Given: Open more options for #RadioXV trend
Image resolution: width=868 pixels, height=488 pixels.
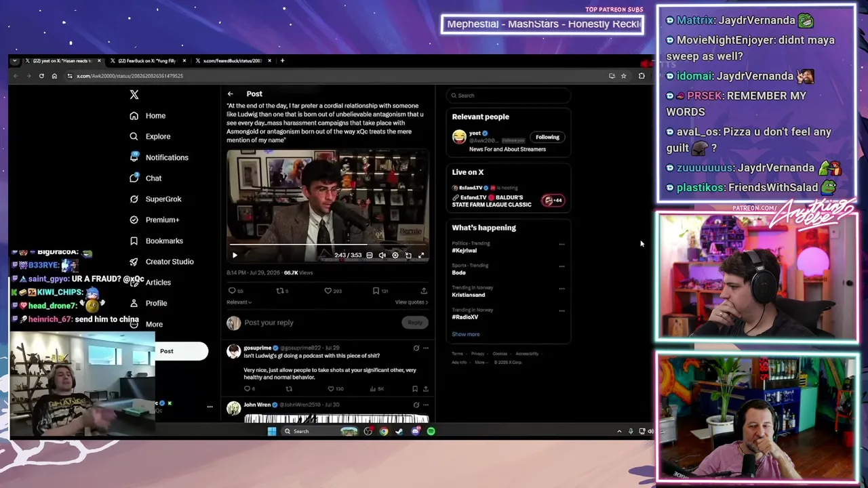Looking at the screenshot, I should coord(561,311).
